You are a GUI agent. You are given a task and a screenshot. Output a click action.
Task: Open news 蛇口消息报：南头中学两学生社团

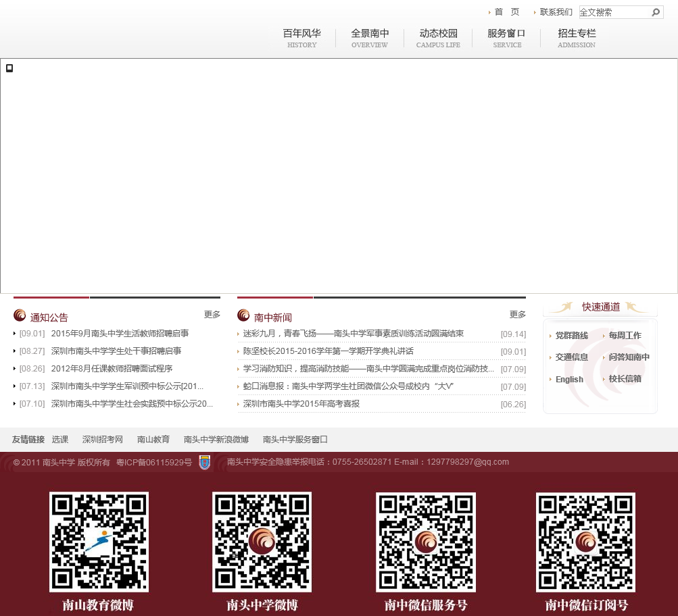coord(349,386)
